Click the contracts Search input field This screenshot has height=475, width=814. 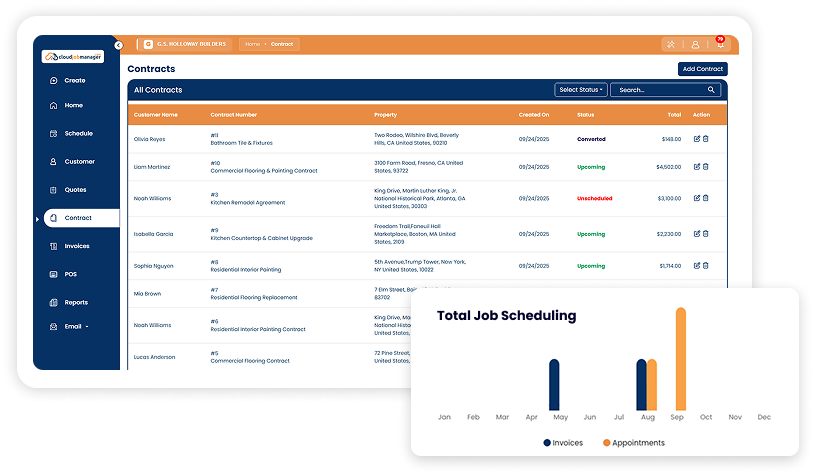click(x=658, y=90)
